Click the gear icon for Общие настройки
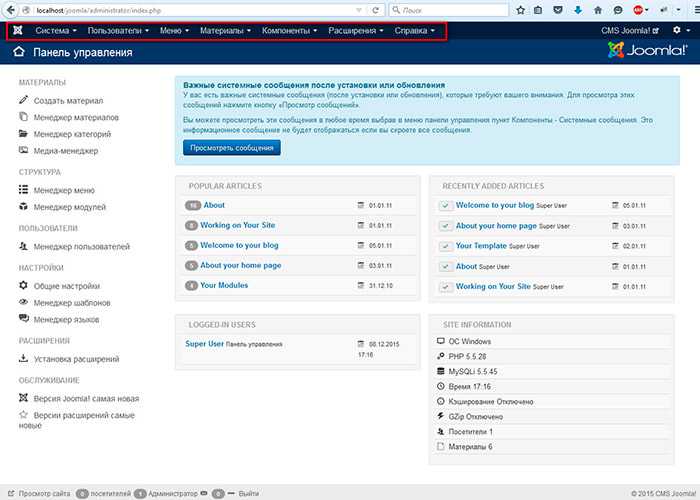This screenshot has width=700, height=500. 23,285
